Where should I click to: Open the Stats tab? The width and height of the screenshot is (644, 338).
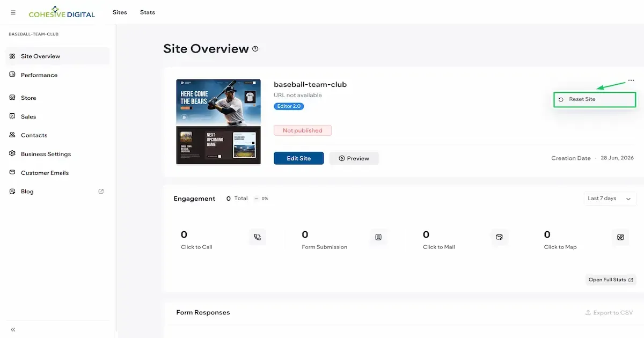tap(148, 12)
